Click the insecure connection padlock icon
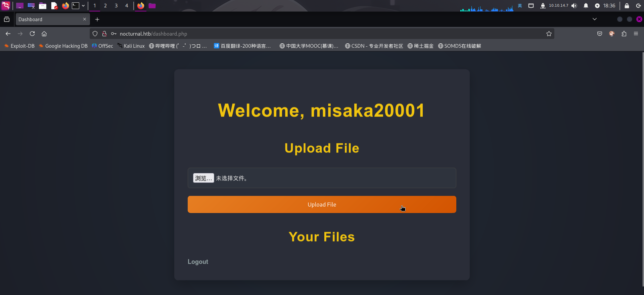The width and height of the screenshot is (644, 295). 104,34
